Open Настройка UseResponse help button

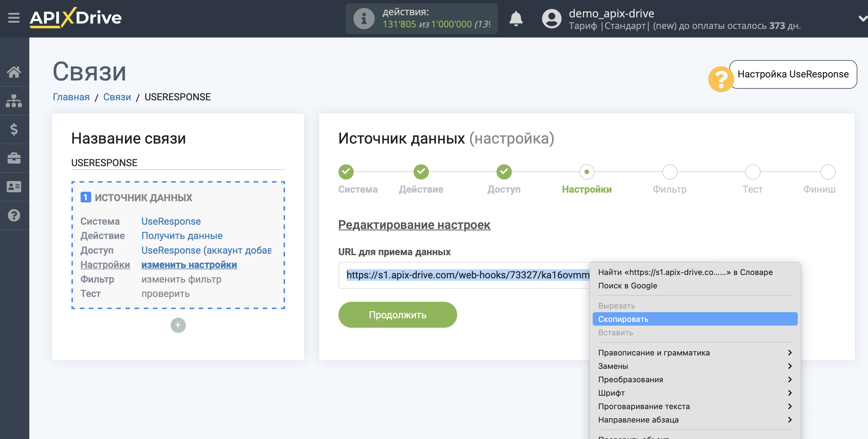(x=793, y=74)
